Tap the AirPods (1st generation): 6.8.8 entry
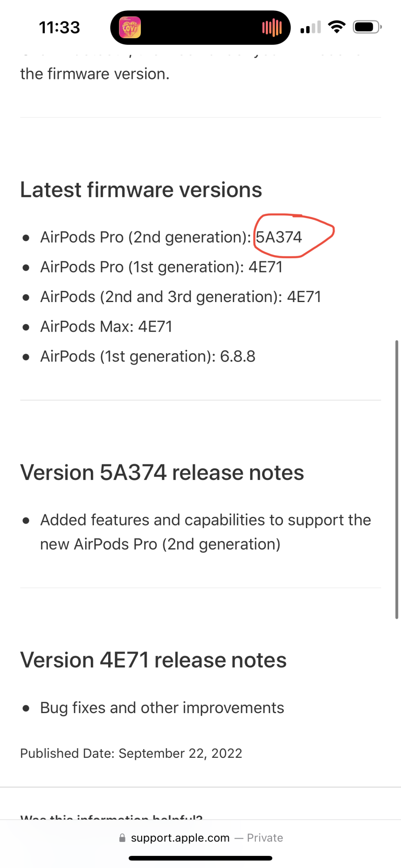This screenshot has height=868, width=401. tap(148, 356)
